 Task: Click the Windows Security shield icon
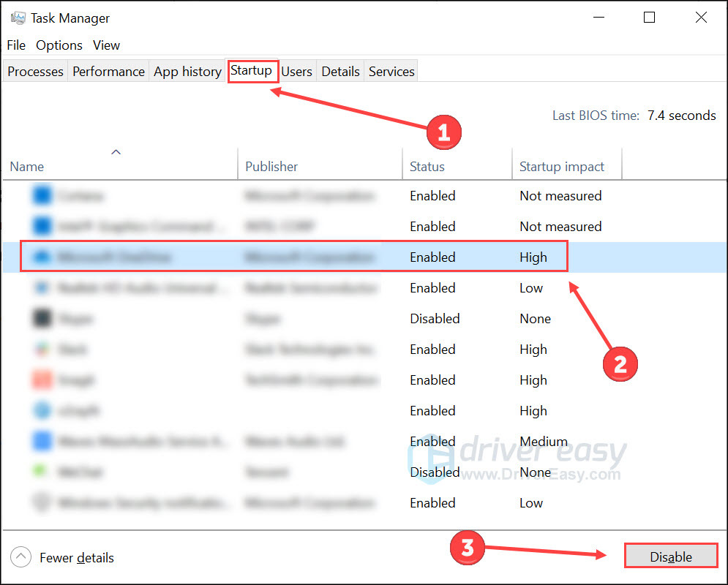coord(40,502)
